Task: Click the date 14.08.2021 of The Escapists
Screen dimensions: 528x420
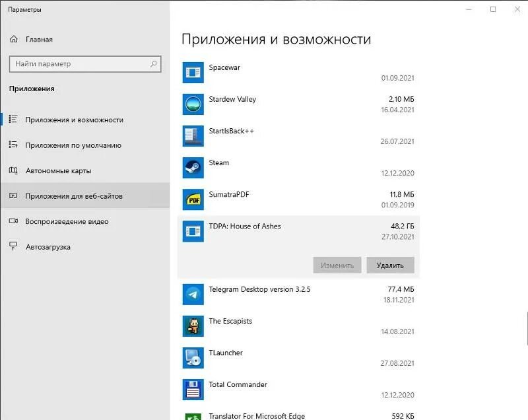Action: tap(398, 332)
